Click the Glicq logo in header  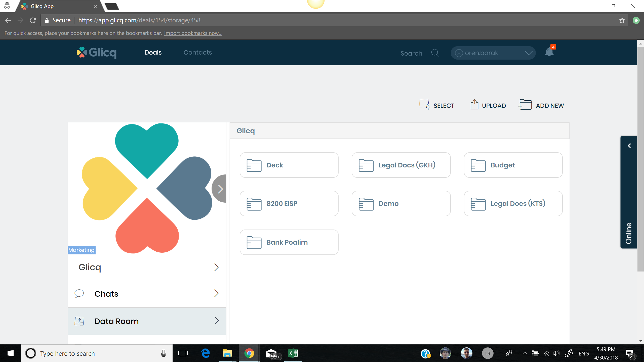click(x=97, y=53)
